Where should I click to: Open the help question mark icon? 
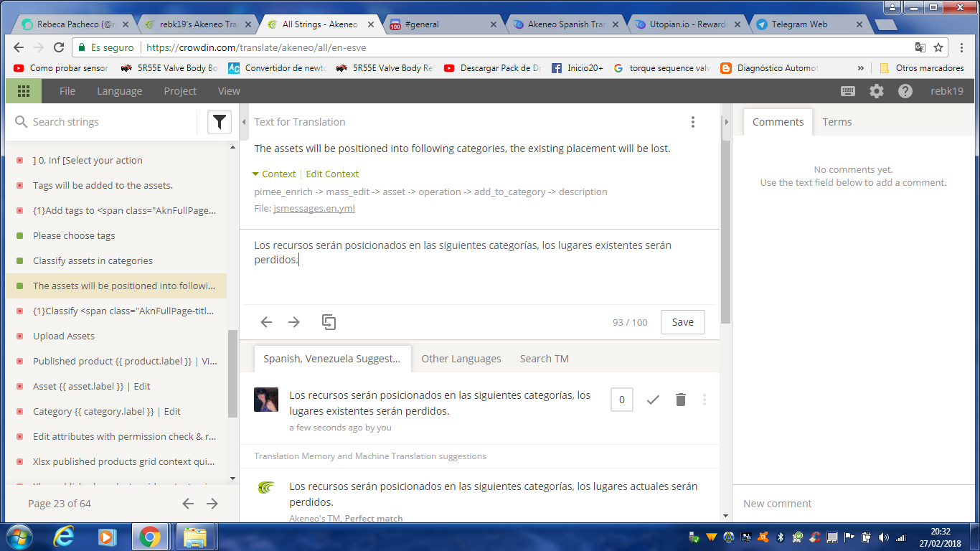tap(905, 91)
